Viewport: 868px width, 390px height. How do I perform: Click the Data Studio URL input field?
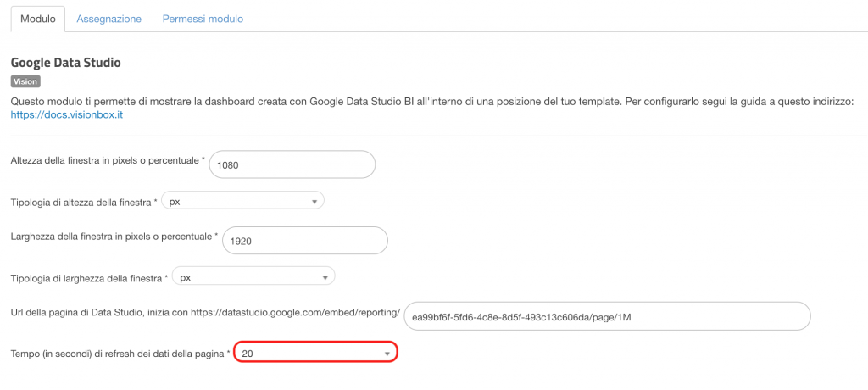click(x=607, y=316)
